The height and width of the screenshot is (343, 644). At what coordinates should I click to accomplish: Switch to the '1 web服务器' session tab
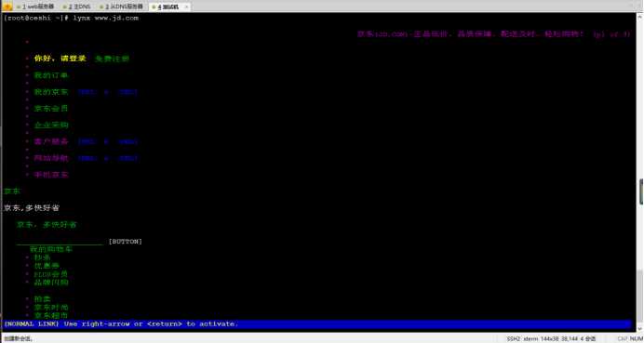(x=35, y=7)
